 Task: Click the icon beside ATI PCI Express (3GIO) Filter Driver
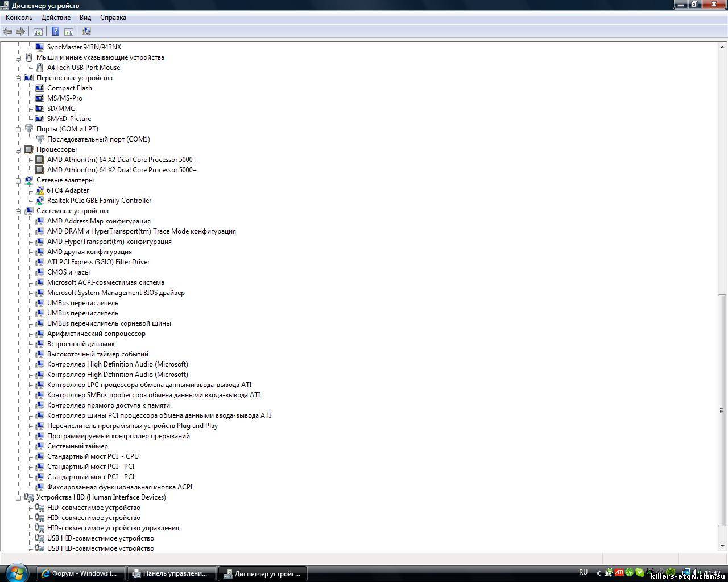pyautogui.click(x=40, y=262)
